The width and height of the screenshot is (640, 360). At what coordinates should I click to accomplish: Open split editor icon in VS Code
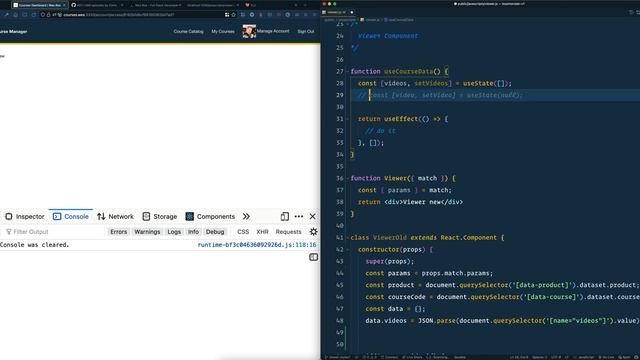coord(631,12)
